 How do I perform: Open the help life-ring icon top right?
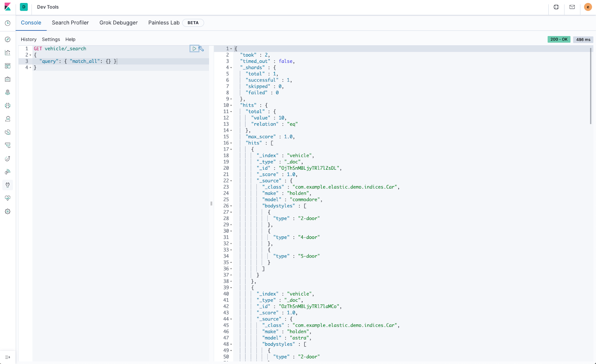(x=556, y=7)
